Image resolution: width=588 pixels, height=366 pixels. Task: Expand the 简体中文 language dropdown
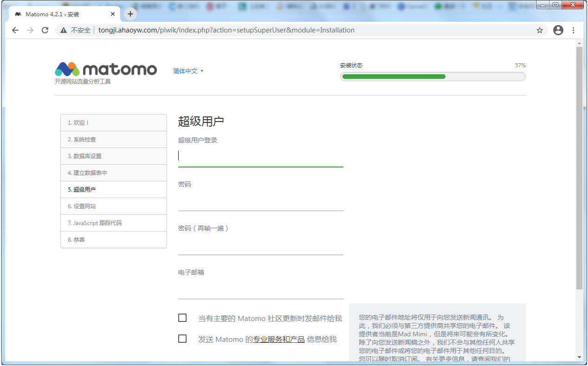[x=188, y=71]
